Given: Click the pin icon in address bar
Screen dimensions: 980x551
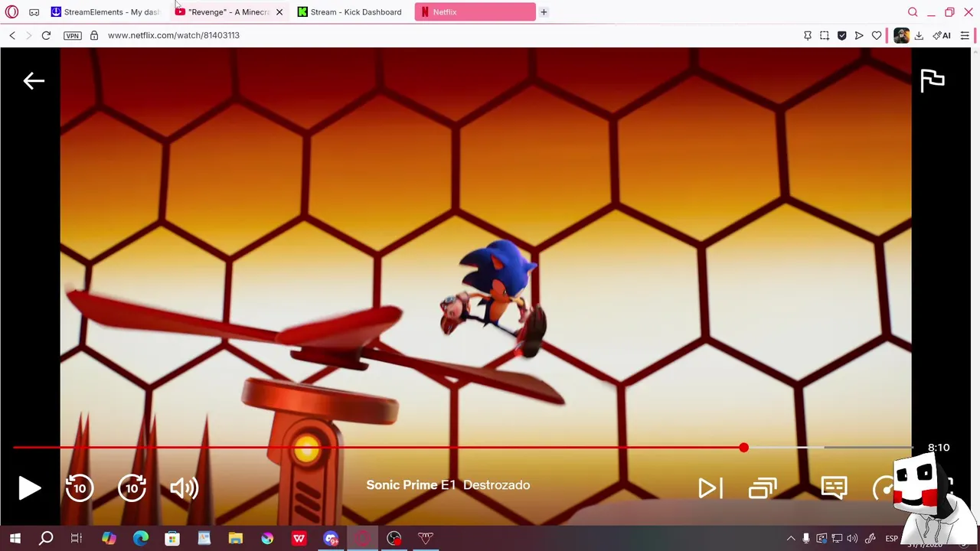Looking at the screenshot, I should click(x=808, y=35).
